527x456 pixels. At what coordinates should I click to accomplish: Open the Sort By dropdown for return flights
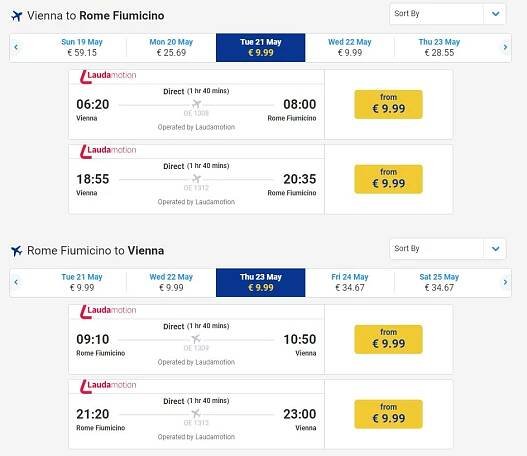click(447, 249)
